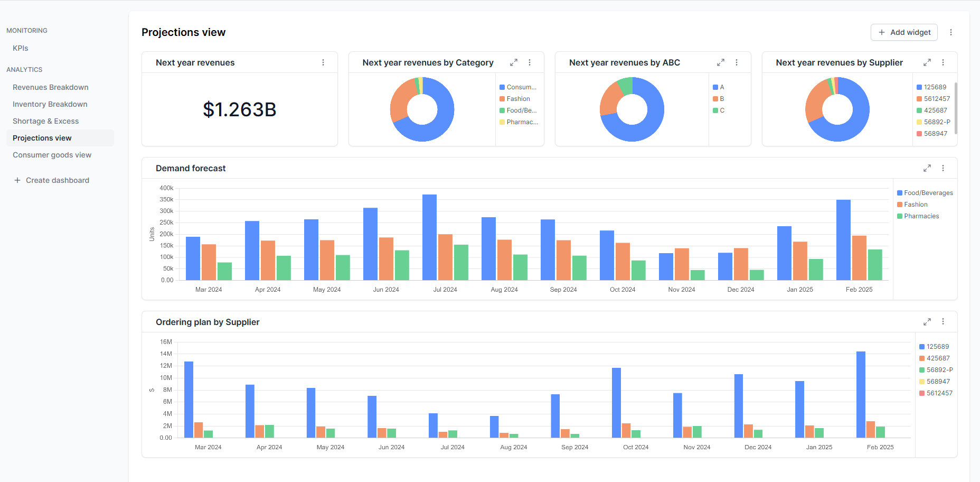Open options menu for Demand forecast widget
Screen dimensions: 980x482
click(x=943, y=168)
